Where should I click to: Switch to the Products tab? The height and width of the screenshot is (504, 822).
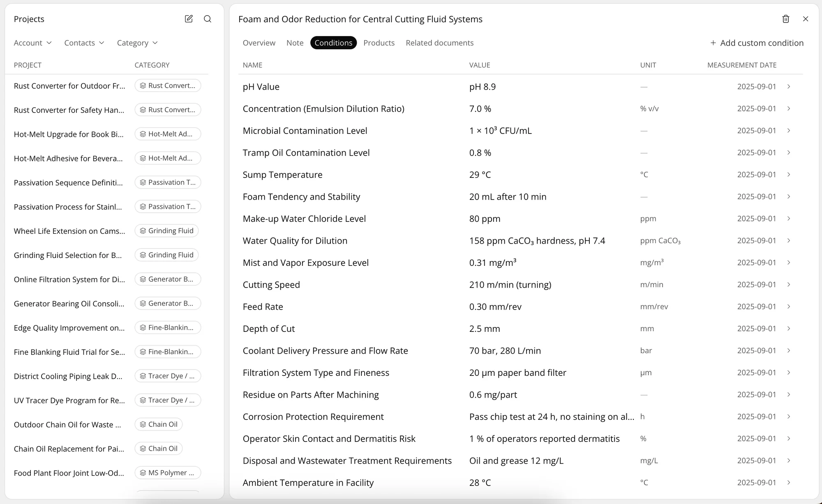[379, 43]
